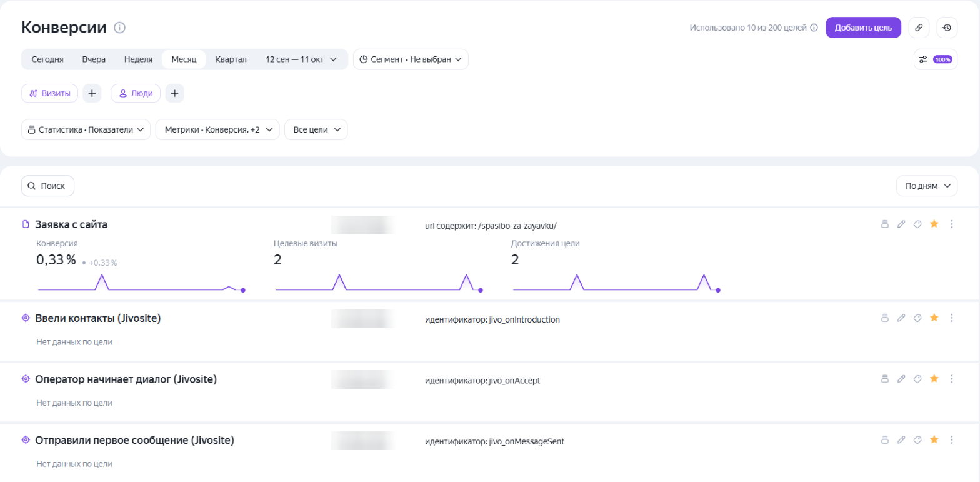This screenshot has height=482, width=980.
Task: Click the Поиск search field
Action: [x=47, y=186]
